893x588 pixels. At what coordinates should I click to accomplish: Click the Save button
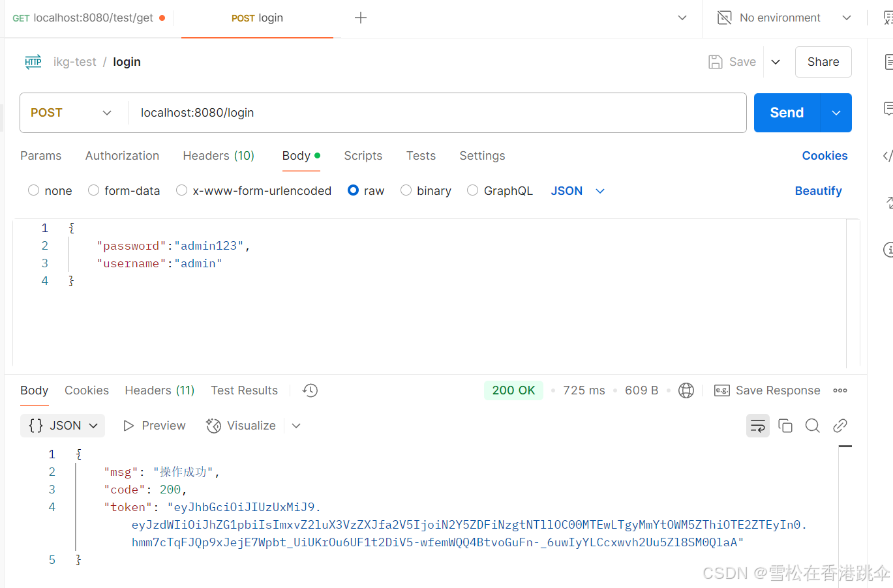click(732, 62)
